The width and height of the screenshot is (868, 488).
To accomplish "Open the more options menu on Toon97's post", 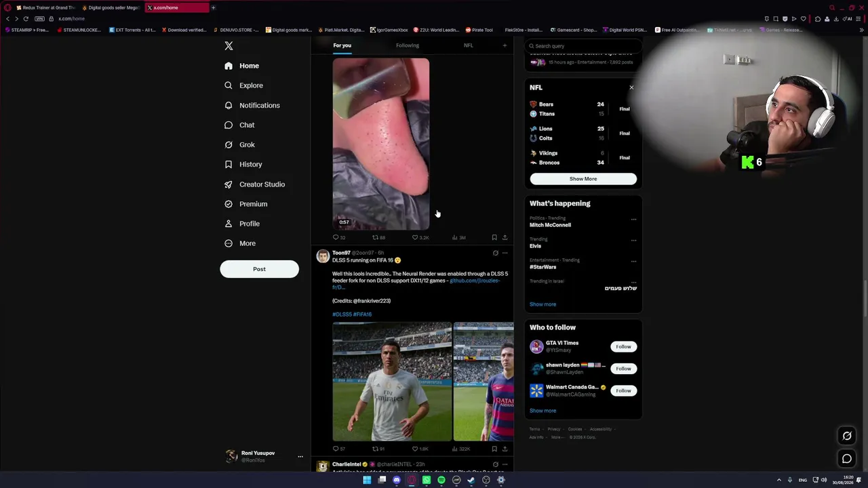I will click(x=505, y=253).
